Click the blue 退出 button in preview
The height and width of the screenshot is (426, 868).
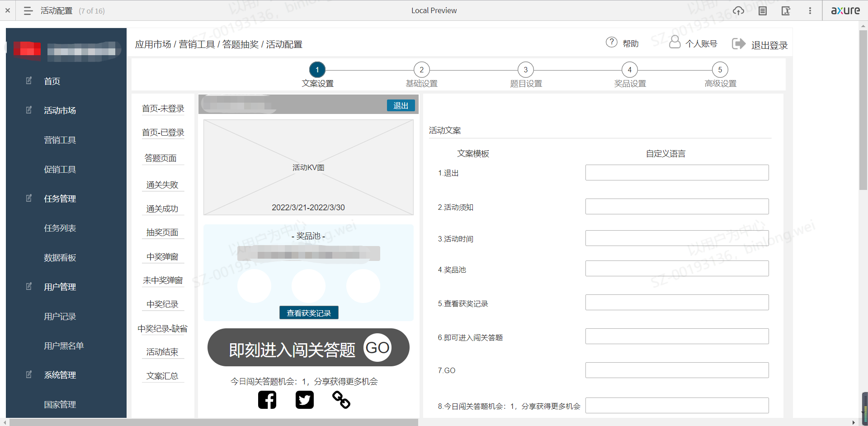coord(401,105)
